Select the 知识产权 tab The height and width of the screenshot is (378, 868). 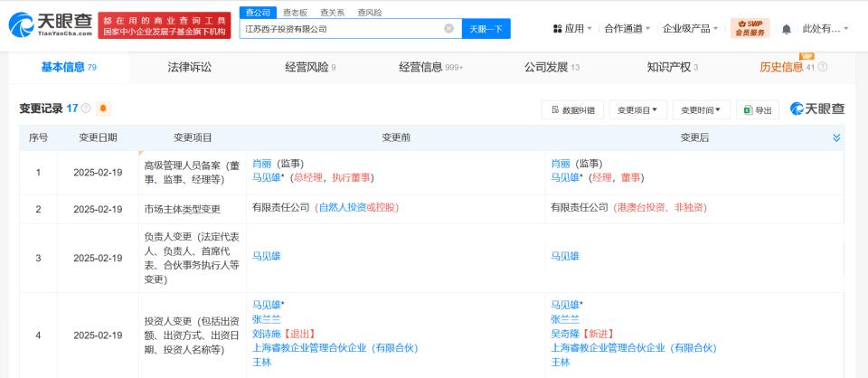click(x=673, y=68)
